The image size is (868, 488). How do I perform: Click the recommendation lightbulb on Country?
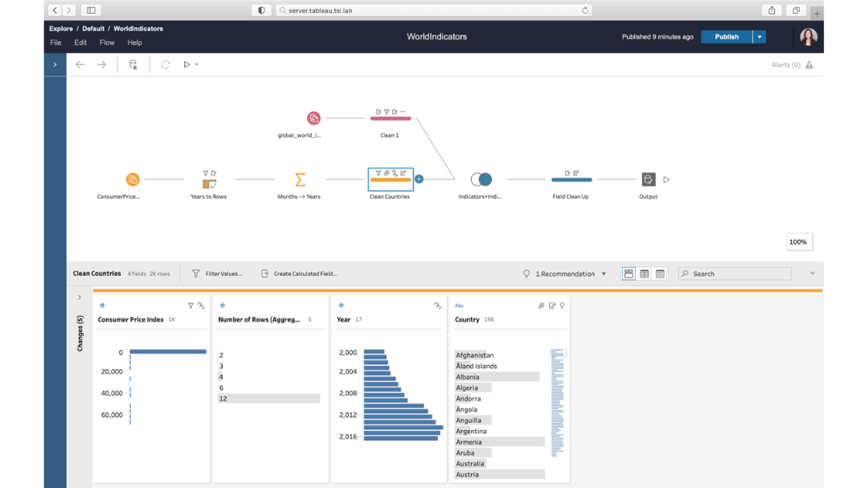point(562,306)
